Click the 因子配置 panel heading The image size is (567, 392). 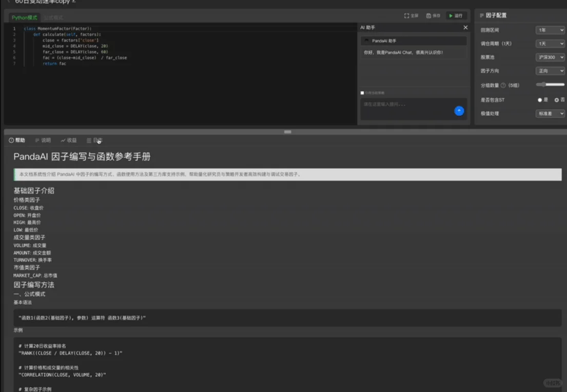(496, 15)
